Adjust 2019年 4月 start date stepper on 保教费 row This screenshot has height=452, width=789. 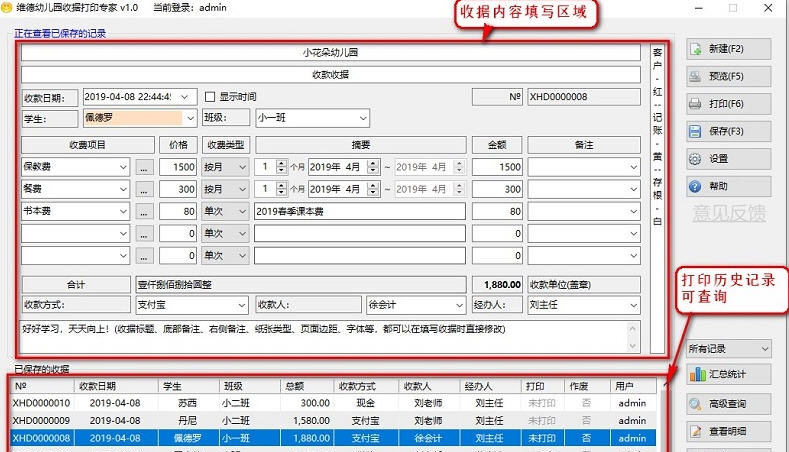pyautogui.click(x=373, y=167)
